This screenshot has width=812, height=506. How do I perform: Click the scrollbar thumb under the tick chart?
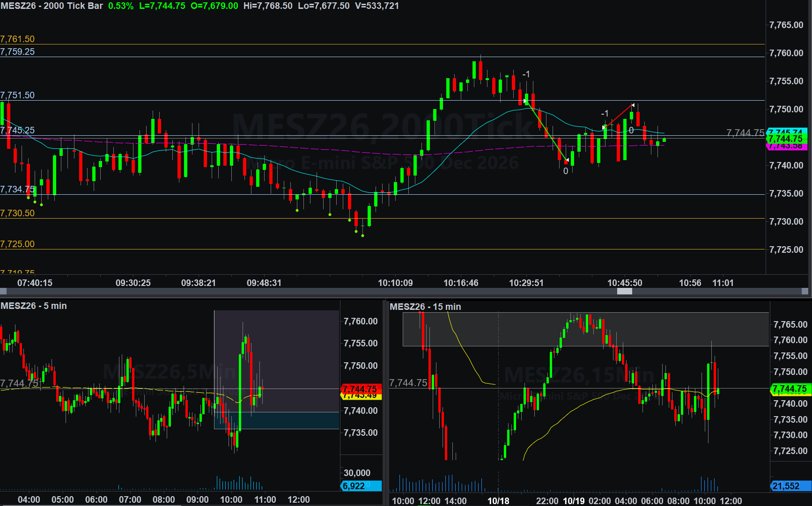pos(624,291)
